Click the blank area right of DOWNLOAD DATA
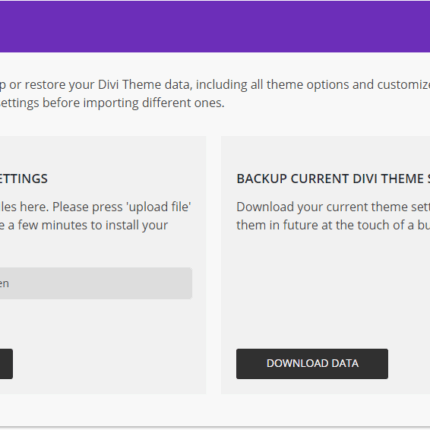Screen dimensions: 430x430 [x=409, y=364]
